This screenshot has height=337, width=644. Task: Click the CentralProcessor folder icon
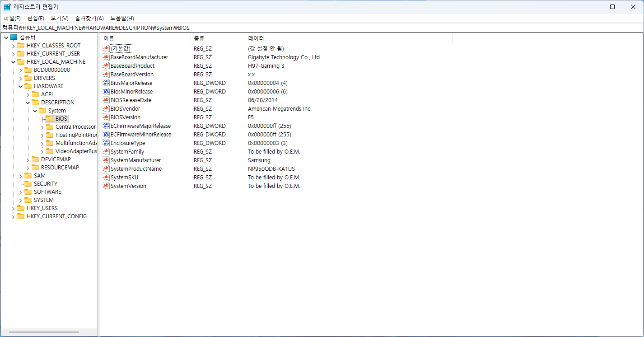50,127
